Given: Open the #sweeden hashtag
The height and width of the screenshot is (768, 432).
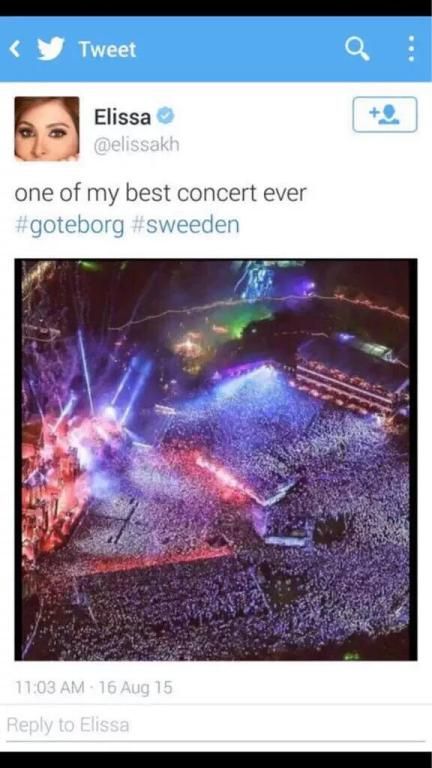Looking at the screenshot, I should 186,225.
